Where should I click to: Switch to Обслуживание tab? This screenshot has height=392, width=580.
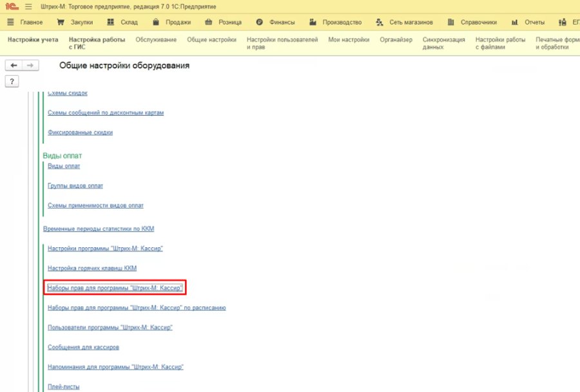tap(156, 39)
